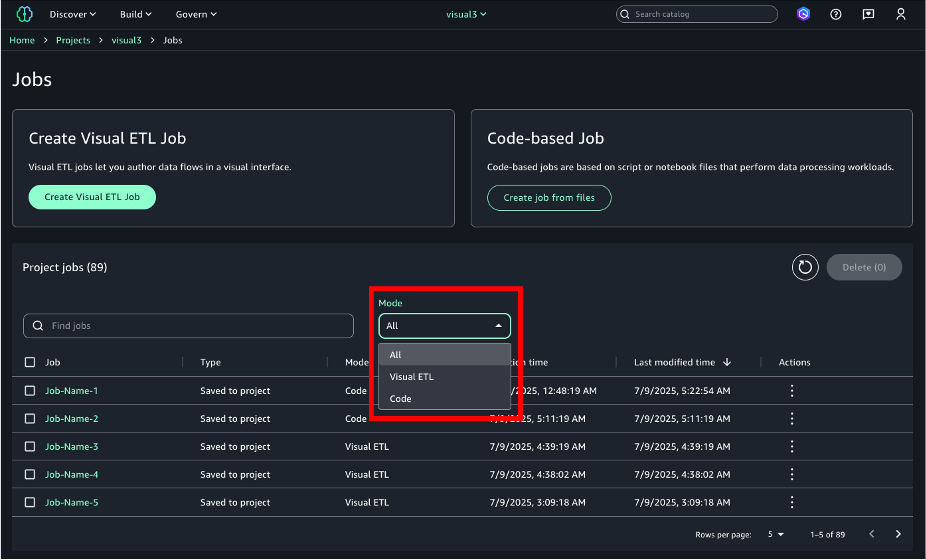Open the visual3 project switcher dropdown
Image resolution: width=926 pixels, height=560 pixels.
pos(466,14)
